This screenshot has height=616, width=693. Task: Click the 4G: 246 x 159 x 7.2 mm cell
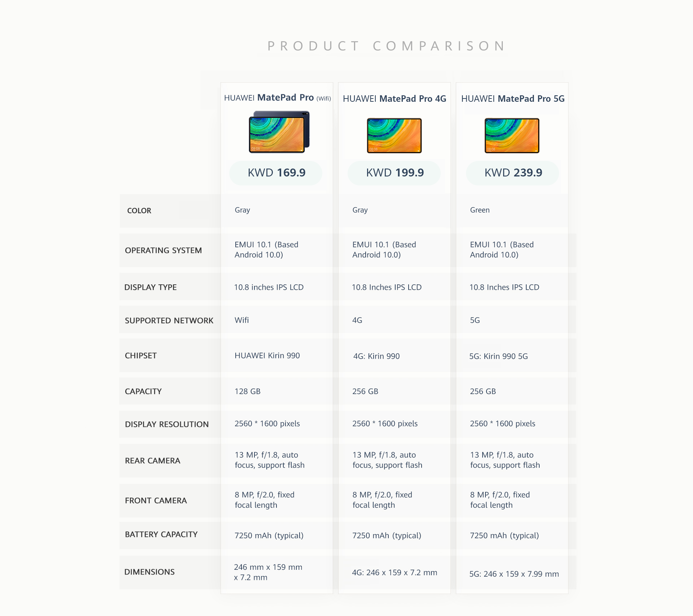pos(395,573)
